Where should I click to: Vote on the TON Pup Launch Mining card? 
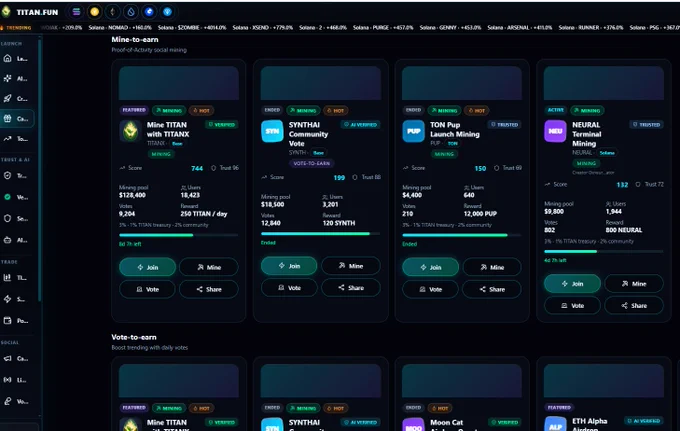pyautogui.click(x=430, y=289)
